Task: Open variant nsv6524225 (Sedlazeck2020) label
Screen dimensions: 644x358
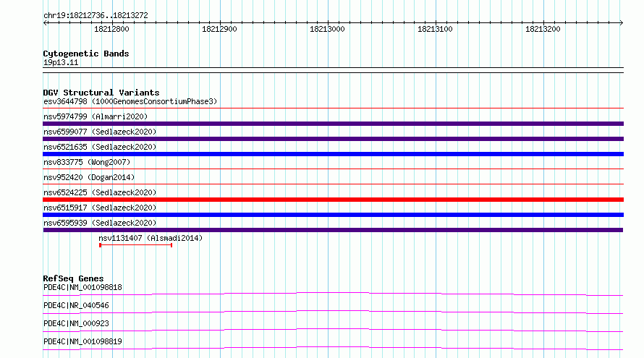Action: 100,192
